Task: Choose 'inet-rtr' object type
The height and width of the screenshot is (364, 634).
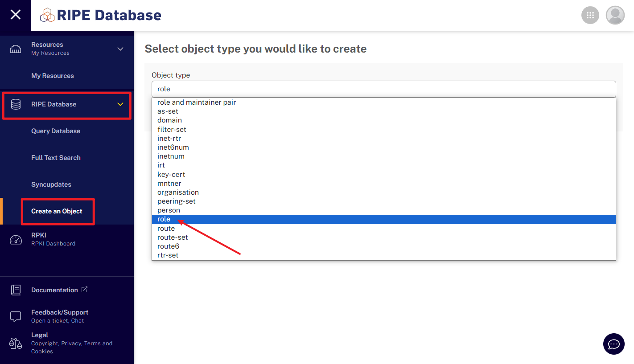Action: [x=384, y=139]
